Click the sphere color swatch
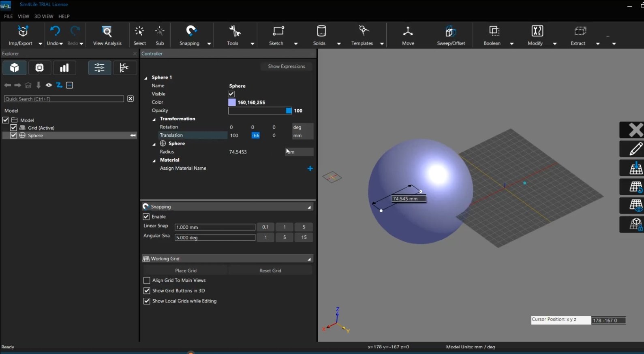Image resolution: width=644 pixels, height=354 pixels. tap(232, 102)
